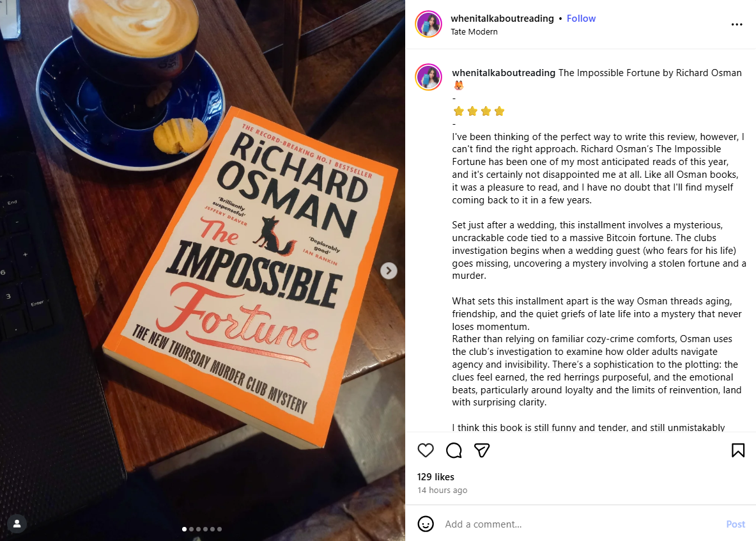
Task: Jump to second carousel dot indicator
Action: point(192,529)
